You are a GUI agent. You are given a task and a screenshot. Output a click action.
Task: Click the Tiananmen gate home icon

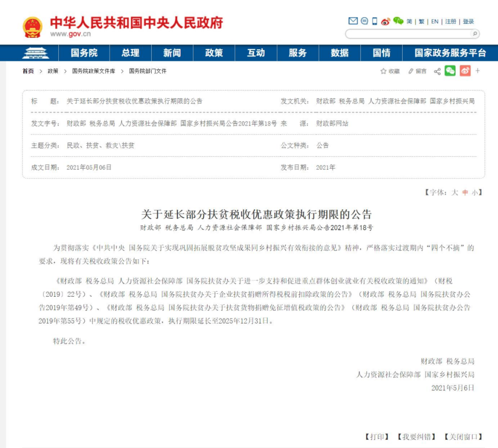click(x=33, y=53)
